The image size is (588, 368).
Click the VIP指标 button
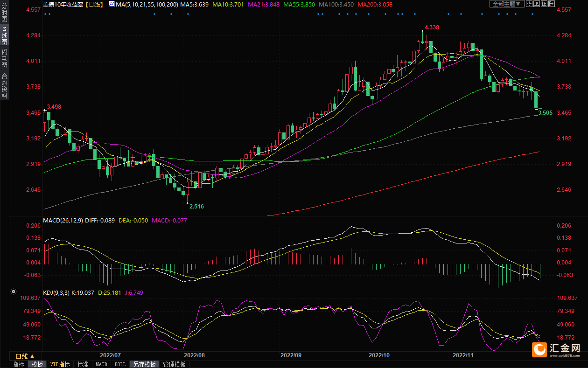(x=60, y=364)
